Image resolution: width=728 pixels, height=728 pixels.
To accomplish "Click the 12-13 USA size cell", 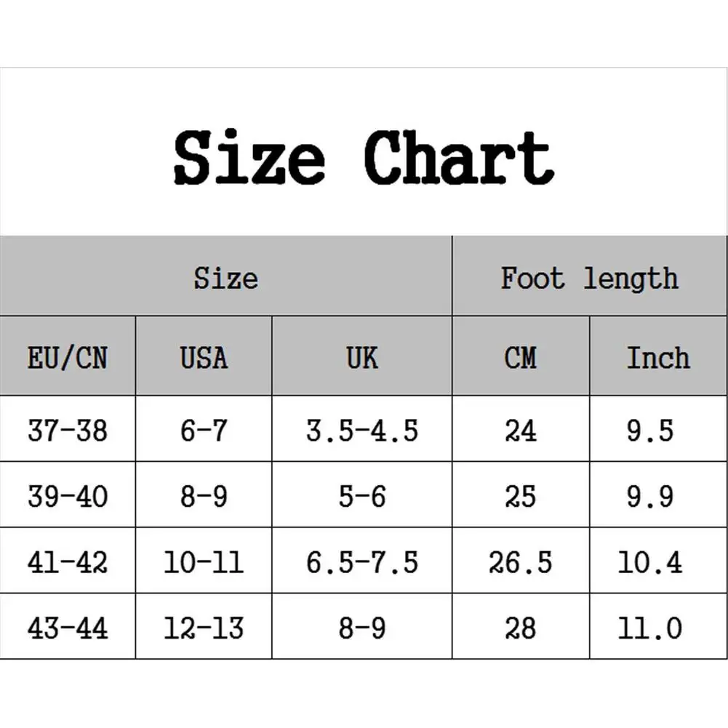I will point(204,628).
